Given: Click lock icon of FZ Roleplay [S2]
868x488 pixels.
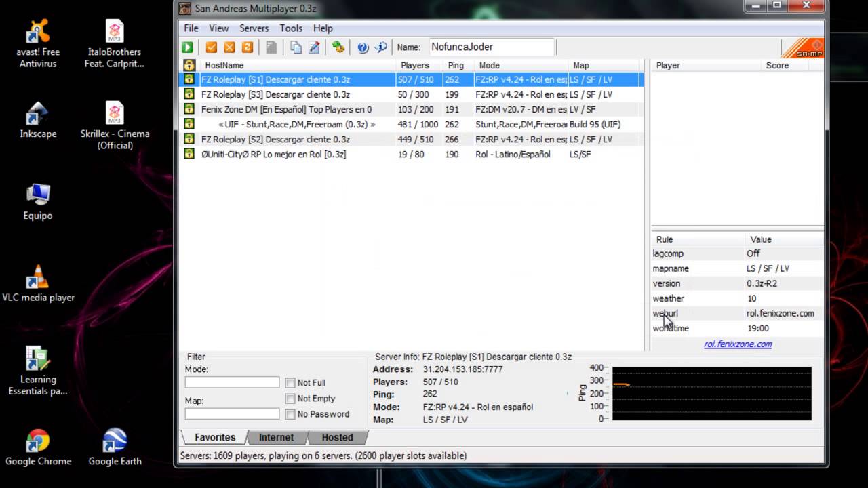Looking at the screenshot, I should [x=189, y=139].
